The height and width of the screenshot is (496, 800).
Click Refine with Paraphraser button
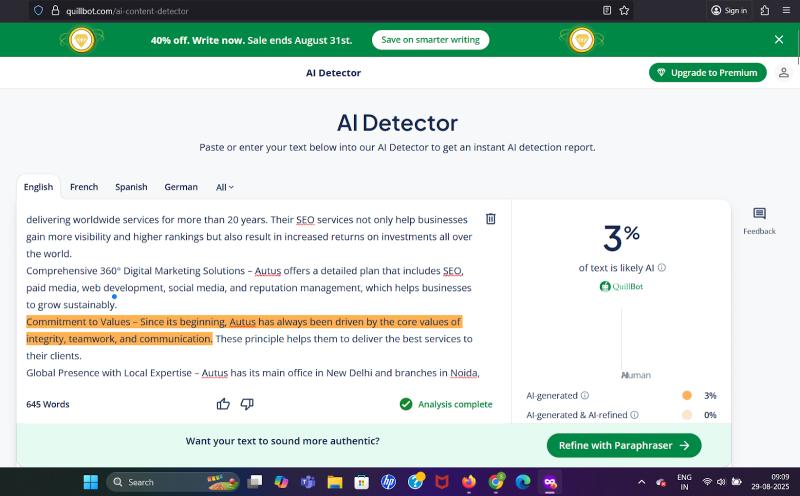tap(623, 445)
